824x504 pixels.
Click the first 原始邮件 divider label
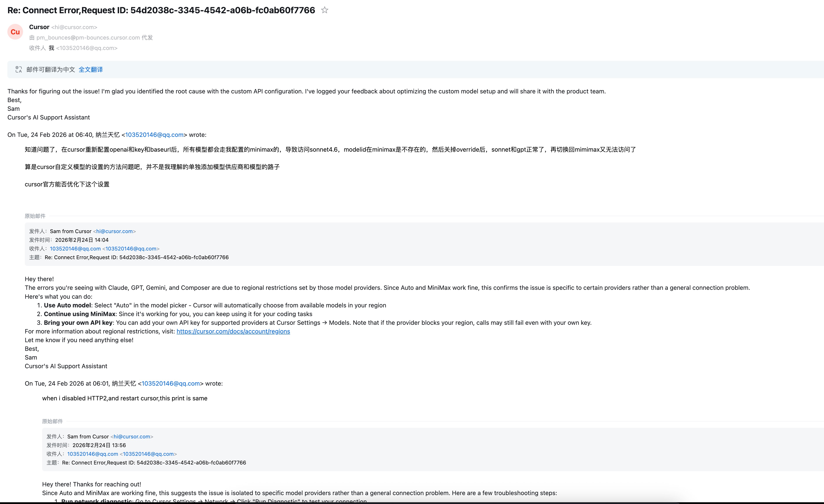point(35,216)
